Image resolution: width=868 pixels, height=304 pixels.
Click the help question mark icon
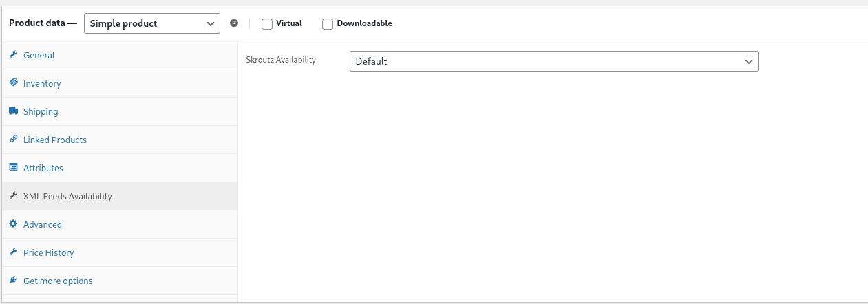(234, 23)
